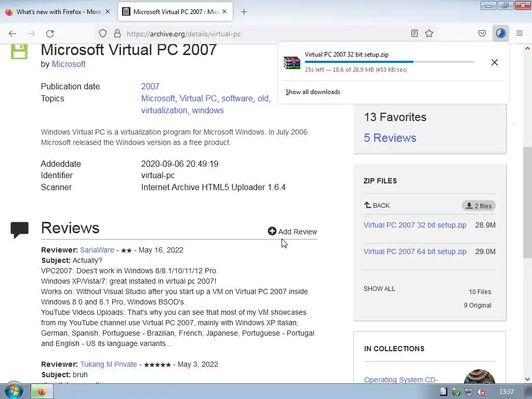Open the 5 Reviews link
Viewport: 532px width, 399px height.
point(390,138)
